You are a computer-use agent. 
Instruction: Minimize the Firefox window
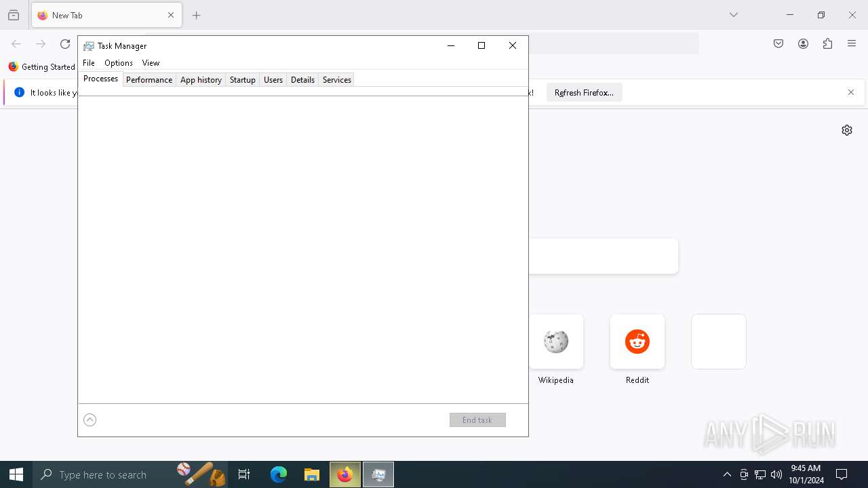790,15
